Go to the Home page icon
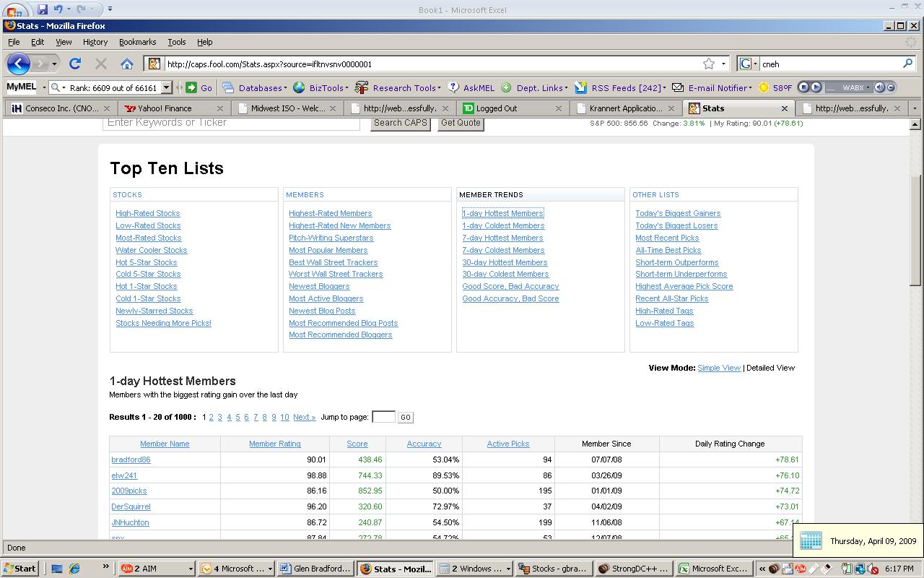 [x=127, y=64]
